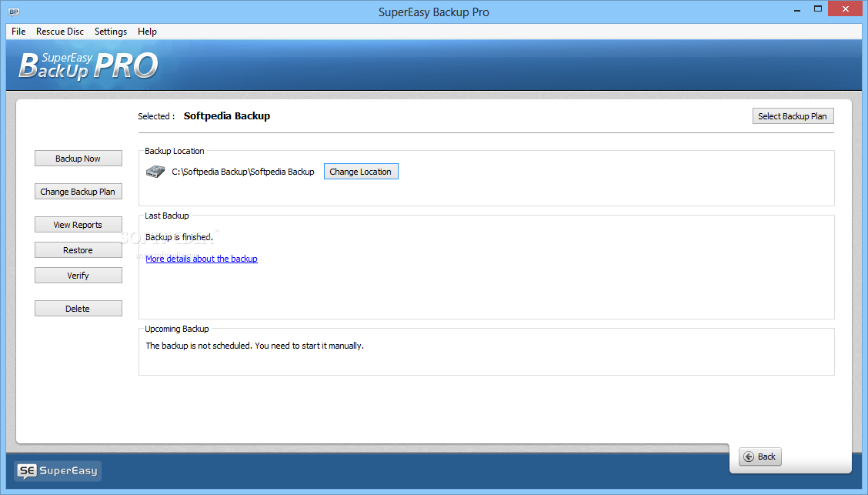Minimize the SuperEasy Backup Pro window
868x495 pixels.
tap(797, 9)
